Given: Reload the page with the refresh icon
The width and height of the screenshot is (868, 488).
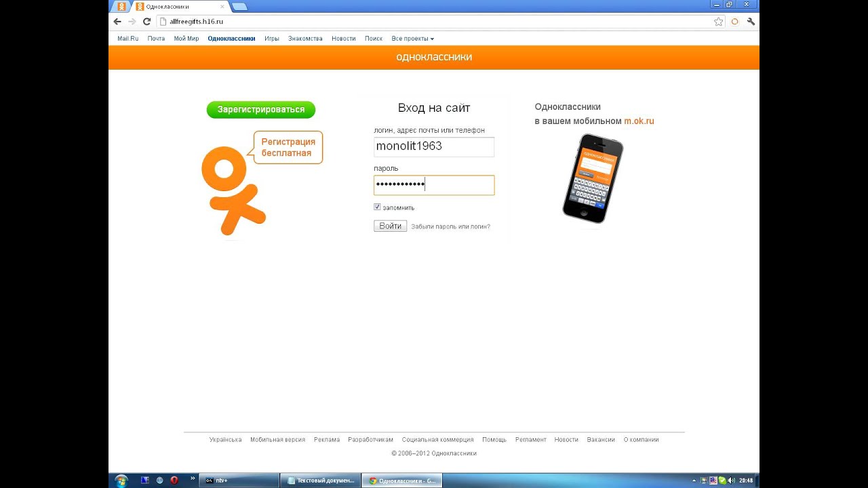Looking at the screenshot, I should (146, 22).
